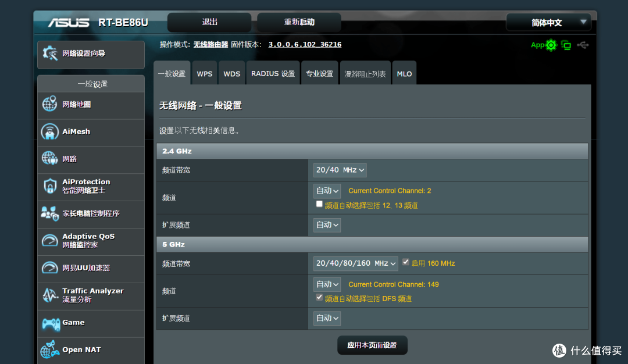Click the 无线网络 - 一般设置 page title
The width and height of the screenshot is (628, 364).
(x=200, y=105)
